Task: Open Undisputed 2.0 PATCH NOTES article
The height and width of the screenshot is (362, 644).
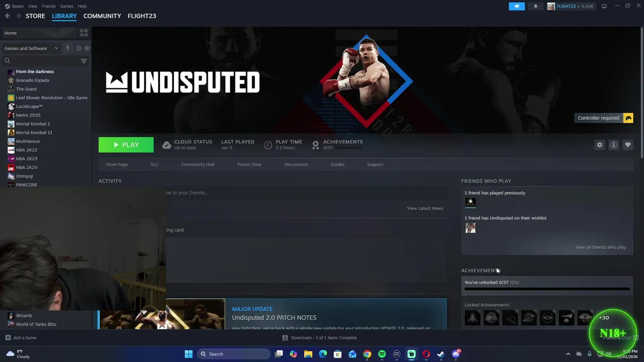Action: tap(274, 318)
